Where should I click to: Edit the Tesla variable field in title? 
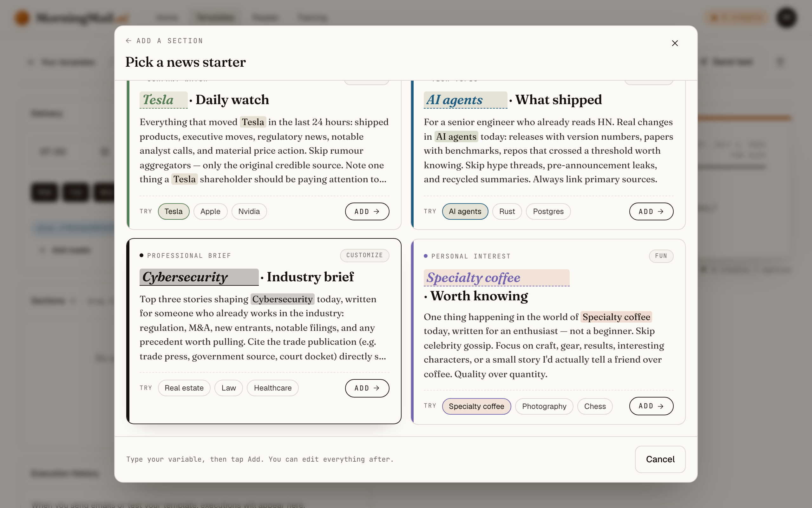tap(164, 100)
